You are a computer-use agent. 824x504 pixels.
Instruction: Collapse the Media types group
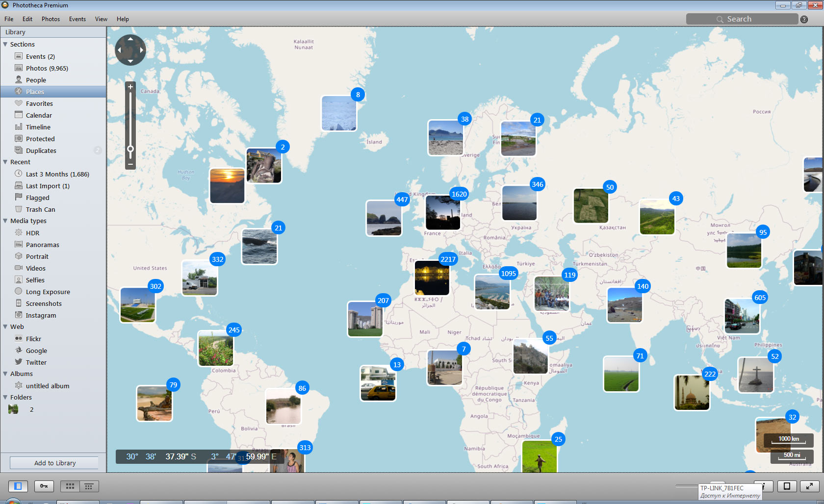5,221
